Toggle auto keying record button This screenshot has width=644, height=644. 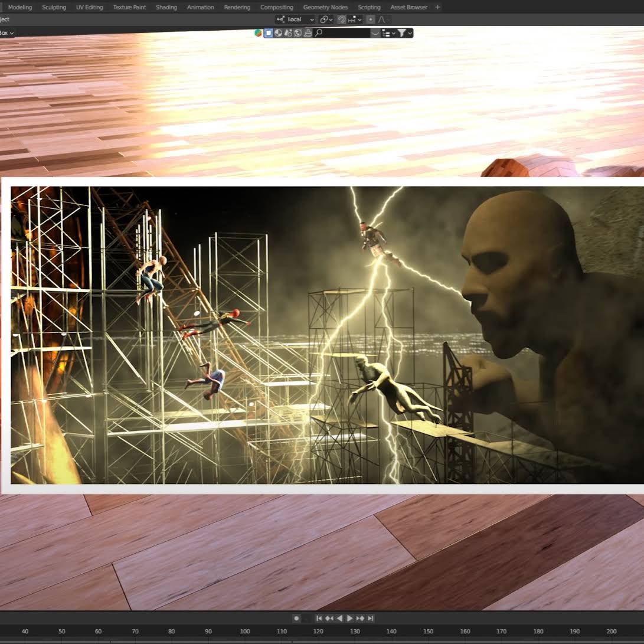(296, 618)
